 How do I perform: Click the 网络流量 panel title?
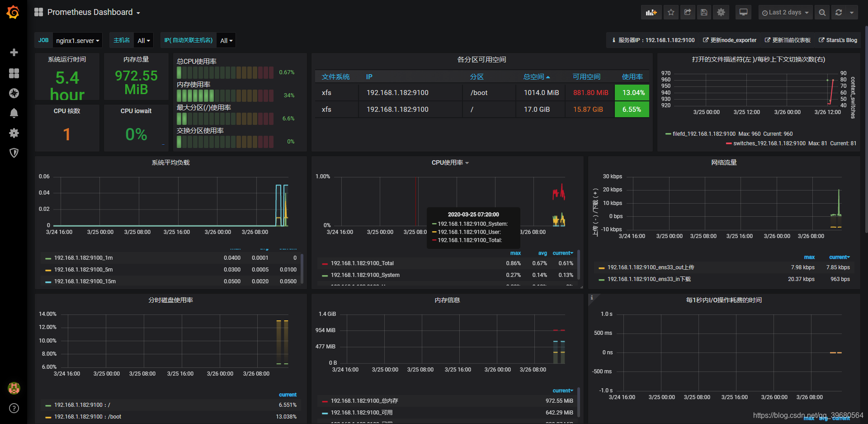tap(724, 162)
